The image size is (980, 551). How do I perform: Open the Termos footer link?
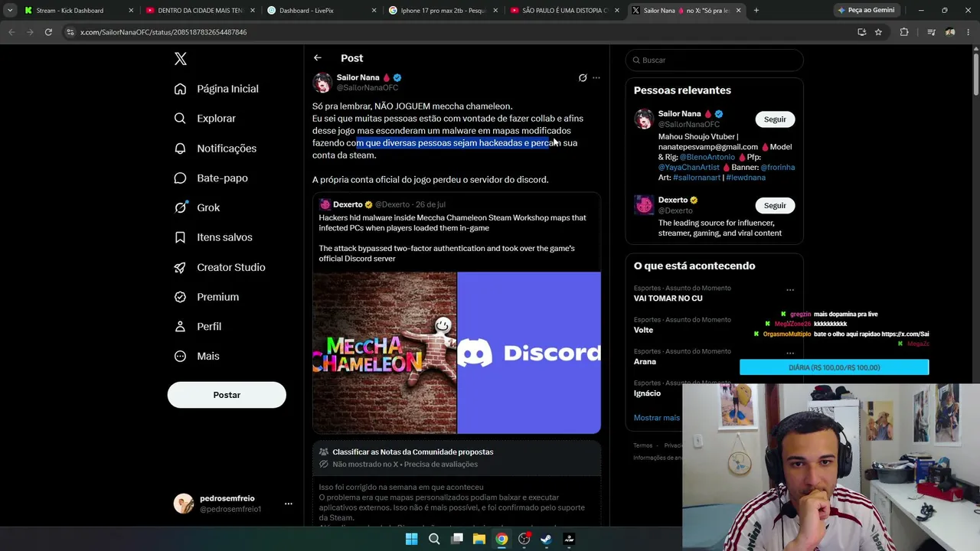pos(643,445)
